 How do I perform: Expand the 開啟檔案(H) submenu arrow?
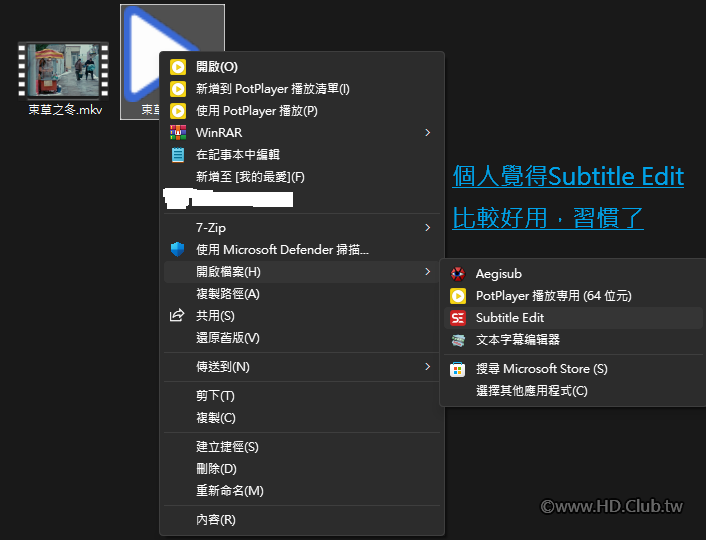coord(427,271)
